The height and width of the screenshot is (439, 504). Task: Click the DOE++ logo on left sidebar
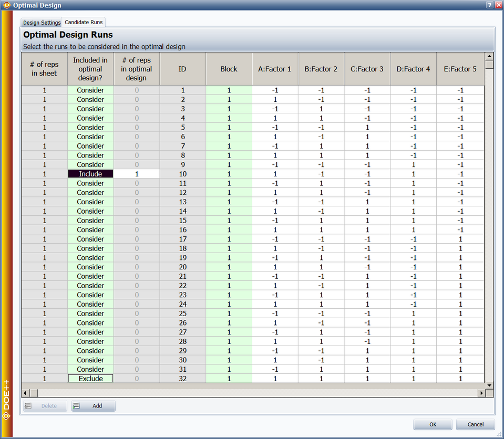tap(6, 399)
